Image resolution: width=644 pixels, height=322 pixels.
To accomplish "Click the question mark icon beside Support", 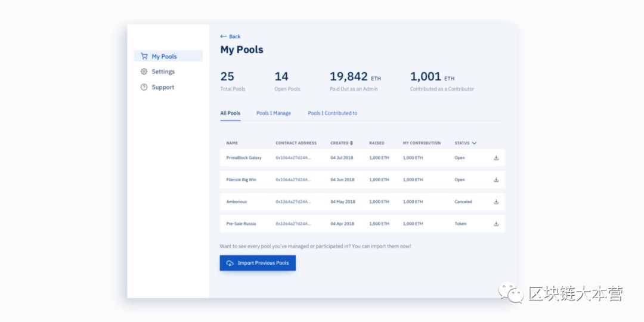I will (x=144, y=87).
